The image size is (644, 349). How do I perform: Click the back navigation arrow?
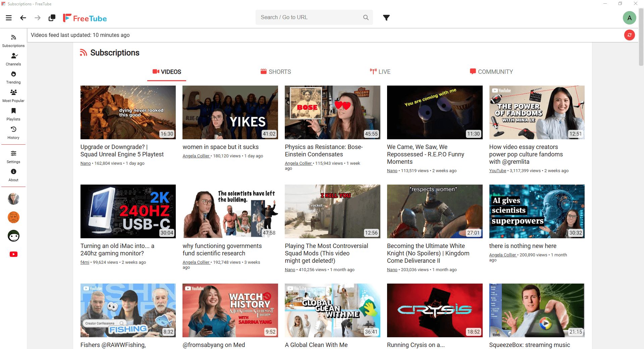click(x=23, y=17)
